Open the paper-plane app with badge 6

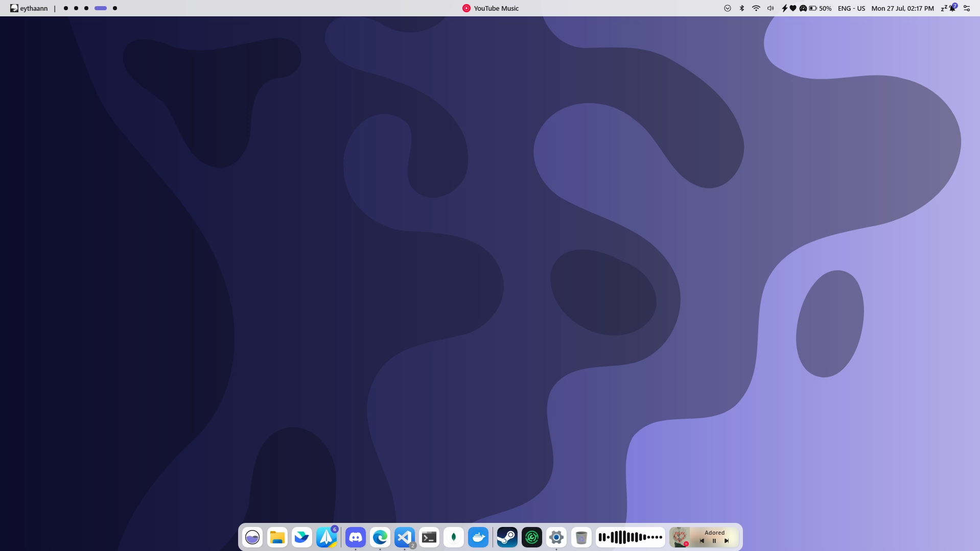click(x=327, y=537)
